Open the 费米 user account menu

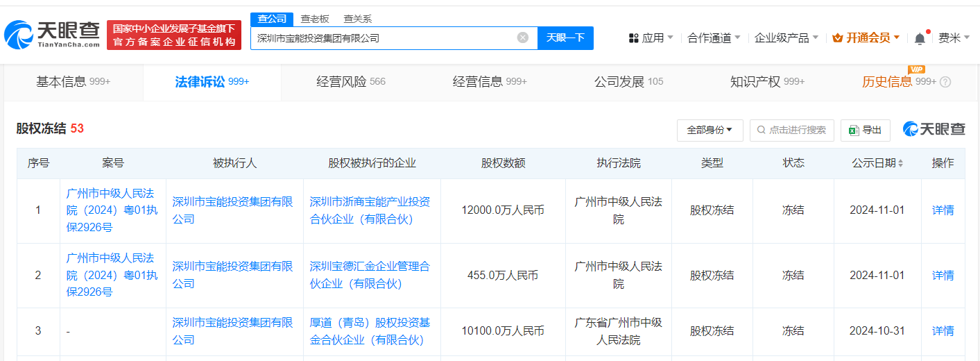tap(954, 38)
